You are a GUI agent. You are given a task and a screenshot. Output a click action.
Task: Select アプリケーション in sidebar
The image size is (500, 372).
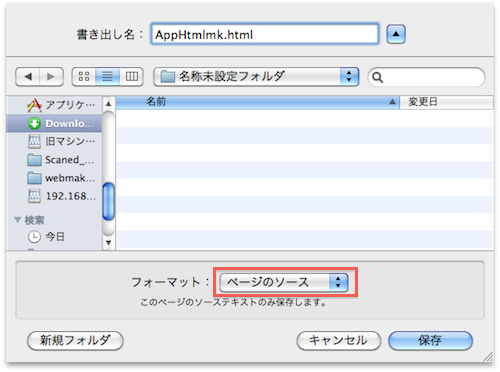(x=54, y=105)
